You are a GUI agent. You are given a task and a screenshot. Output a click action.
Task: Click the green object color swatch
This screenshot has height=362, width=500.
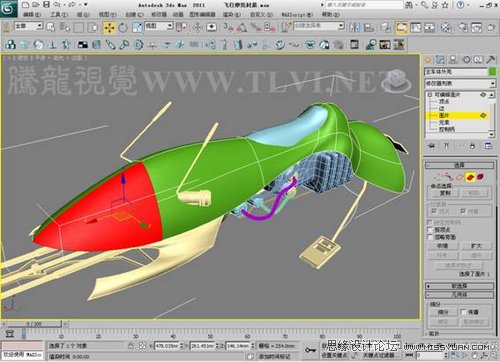[x=492, y=72]
